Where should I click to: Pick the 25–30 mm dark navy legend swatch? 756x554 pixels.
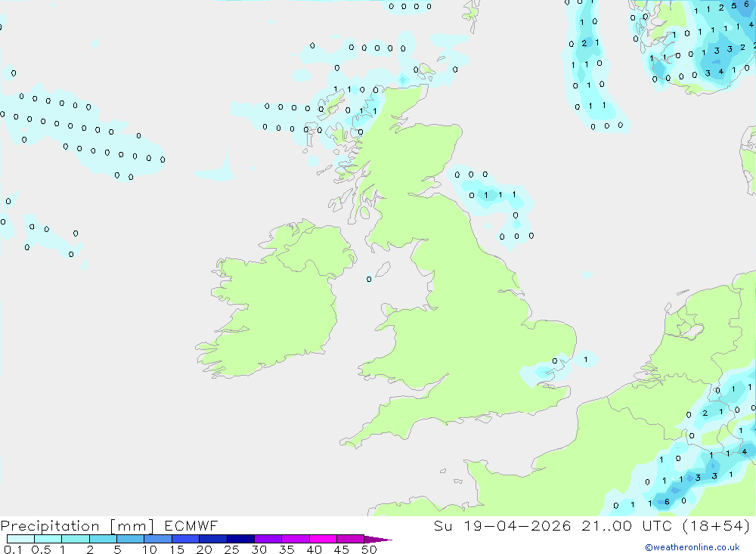point(240,539)
